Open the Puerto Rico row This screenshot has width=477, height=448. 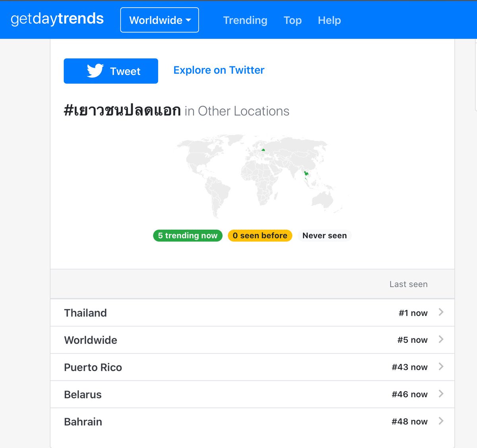[x=252, y=367]
